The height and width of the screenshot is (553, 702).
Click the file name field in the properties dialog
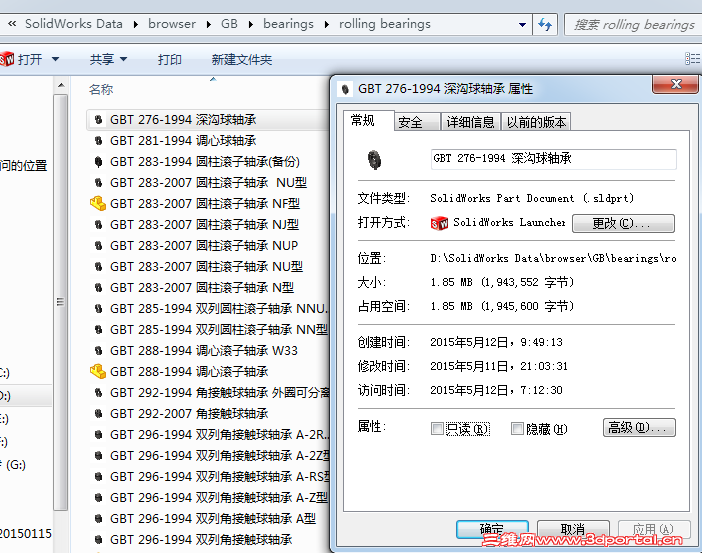pyautogui.click(x=553, y=159)
